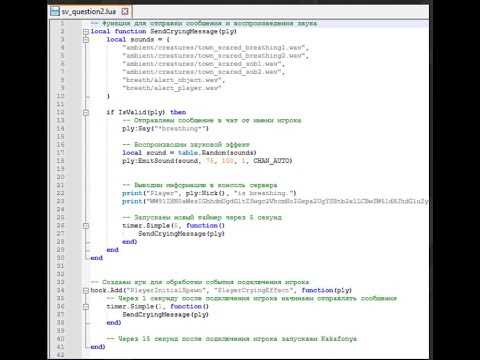Click the comment on line 40 mentioning Kakafonya
Image resolution: width=480 pixels, height=360 pixels.
(232, 339)
